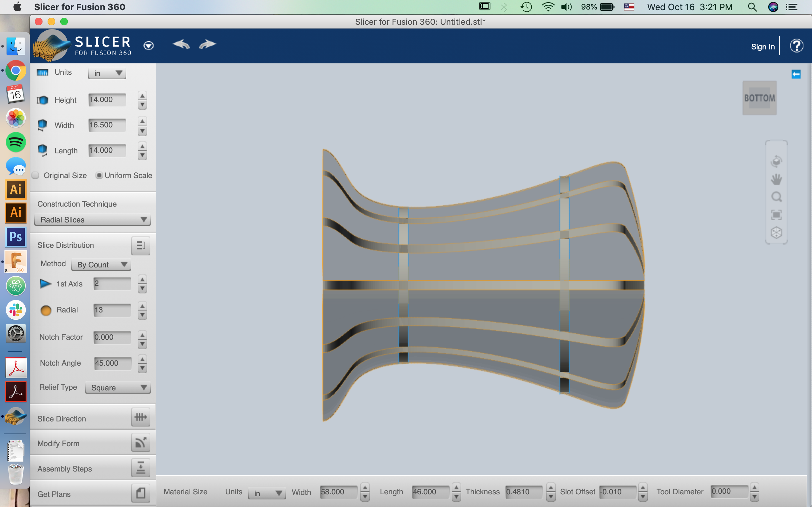The width and height of the screenshot is (812, 507).
Task: Open the Slicer logo dropdown menu
Action: (148, 46)
